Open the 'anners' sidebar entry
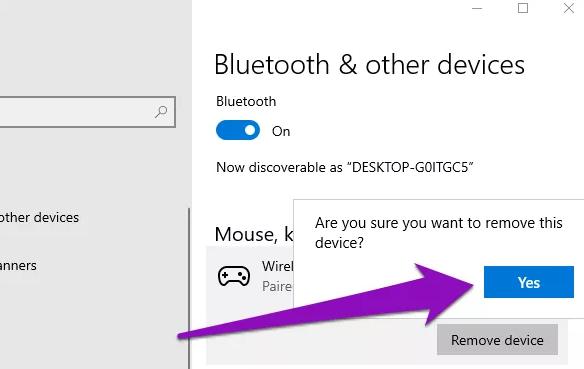The width and height of the screenshot is (584, 369). (18, 265)
